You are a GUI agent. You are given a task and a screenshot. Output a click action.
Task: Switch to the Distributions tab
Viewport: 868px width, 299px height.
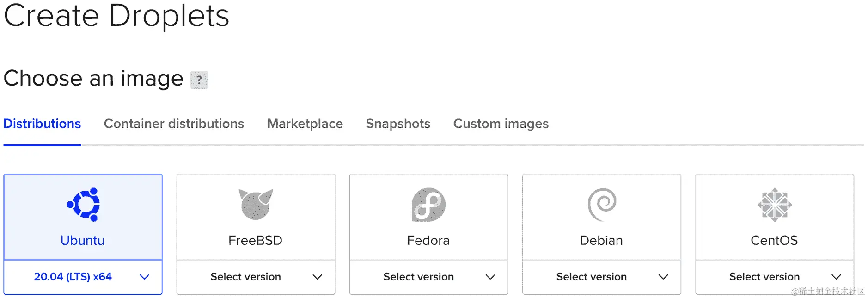pos(42,124)
